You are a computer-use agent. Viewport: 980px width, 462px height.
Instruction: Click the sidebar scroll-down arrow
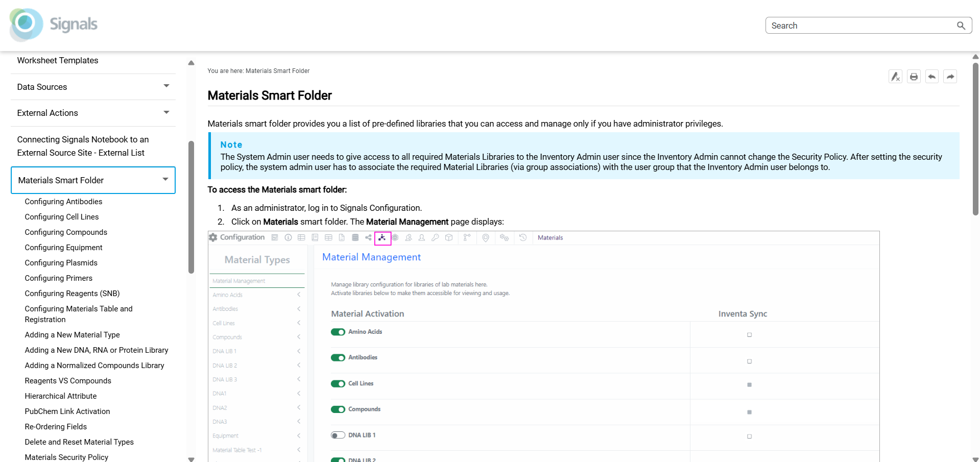click(191, 459)
